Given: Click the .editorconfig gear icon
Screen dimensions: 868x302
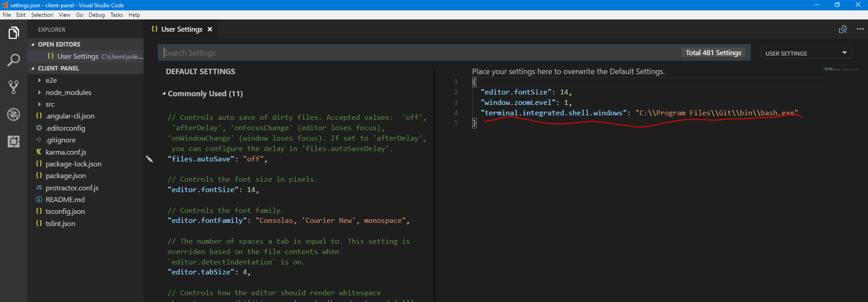Looking at the screenshot, I should (x=39, y=128).
